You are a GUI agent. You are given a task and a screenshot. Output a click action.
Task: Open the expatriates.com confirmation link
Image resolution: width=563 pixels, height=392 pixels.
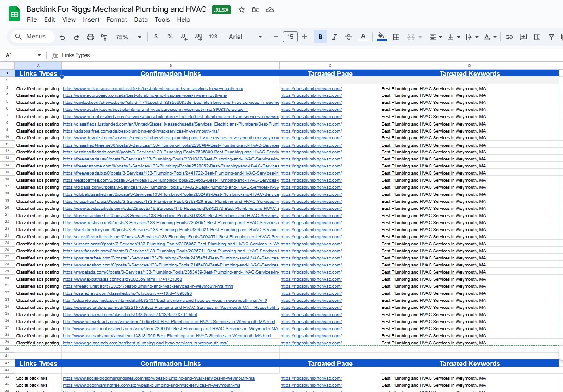pyautogui.click(x=122, y=279)
